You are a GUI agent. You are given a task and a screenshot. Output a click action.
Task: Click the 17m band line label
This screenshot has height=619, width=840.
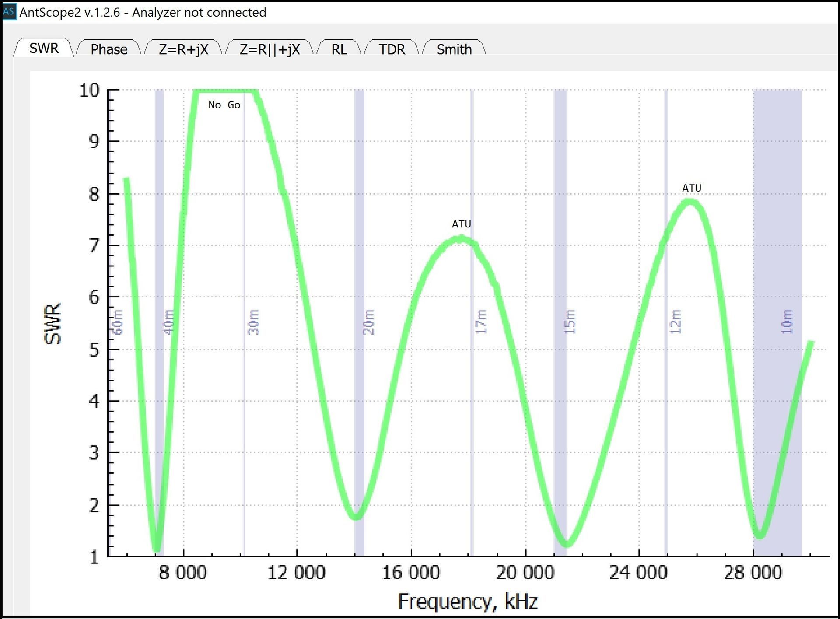[481, 322]
